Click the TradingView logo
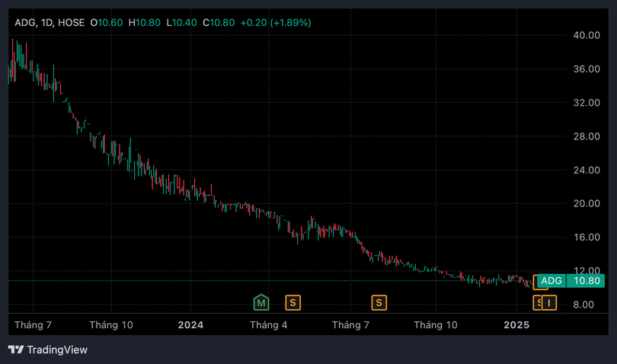The width and height of the screenshot is (617, 364). (15, 350)
